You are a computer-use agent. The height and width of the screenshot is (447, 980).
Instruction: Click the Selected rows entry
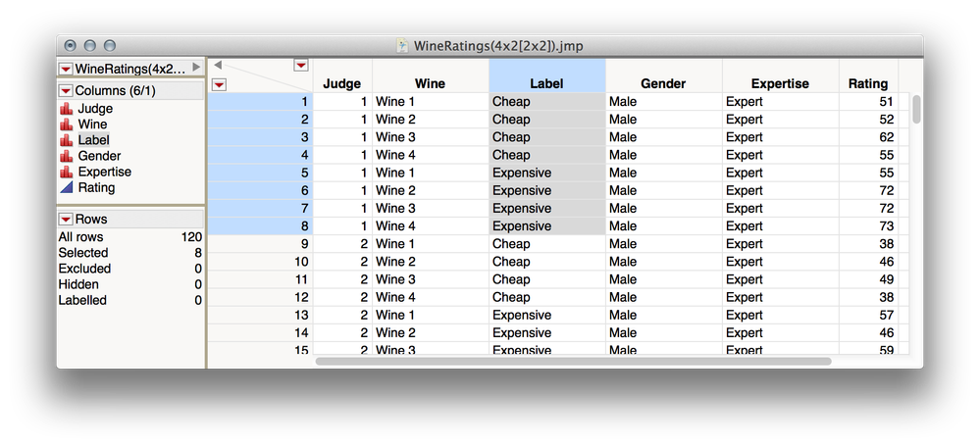(130, 253)
